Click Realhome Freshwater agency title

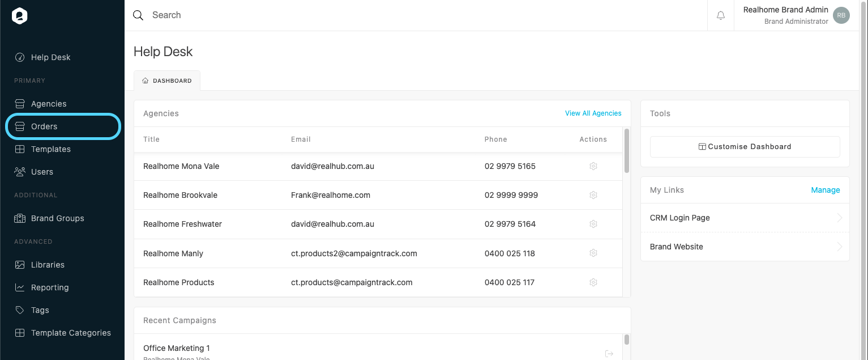click(x=182, y=224)
